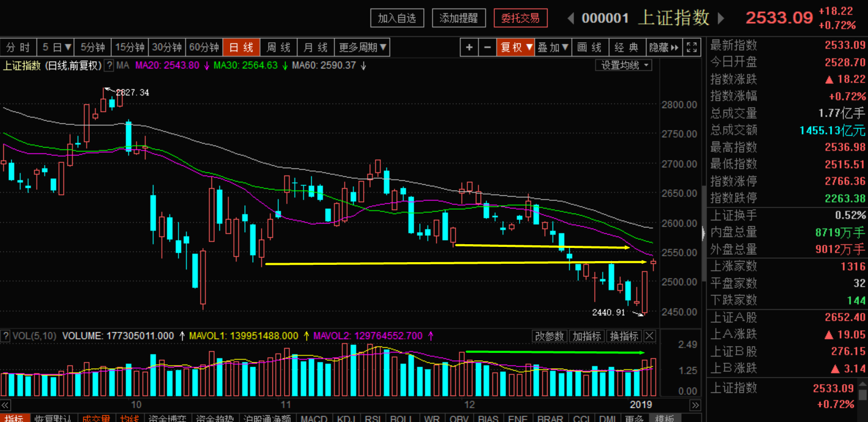Click 改参数 to edit indicator parameters

point(549,336)
